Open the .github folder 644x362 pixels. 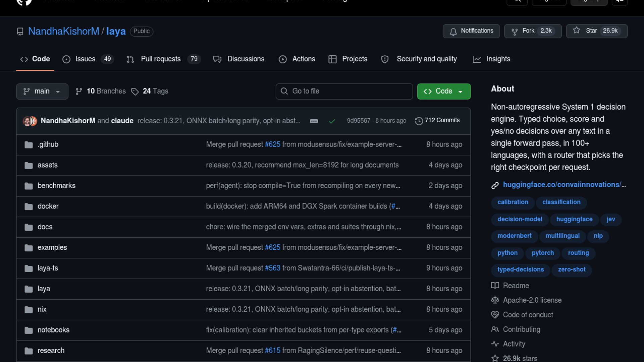click(x=48, y=144)
